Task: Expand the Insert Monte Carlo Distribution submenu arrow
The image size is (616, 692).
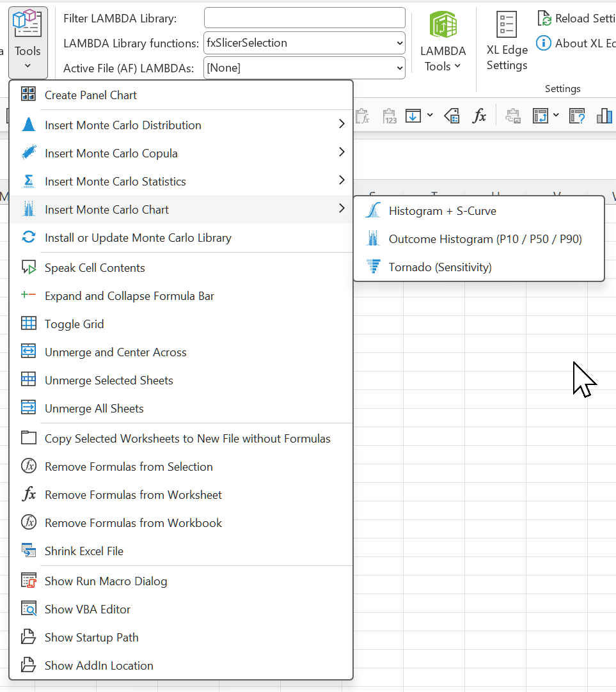Action: [341, 124]
